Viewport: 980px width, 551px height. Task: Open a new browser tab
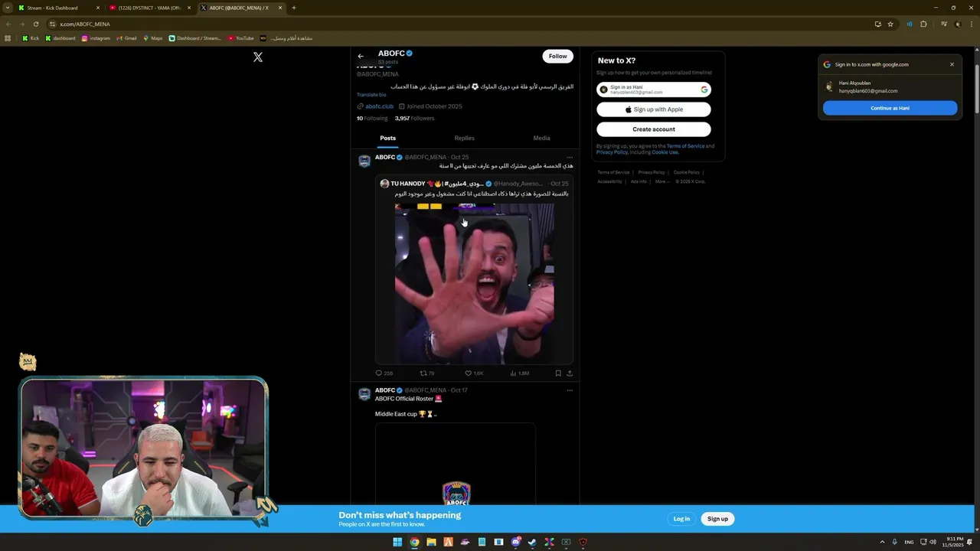coord(294,8)
